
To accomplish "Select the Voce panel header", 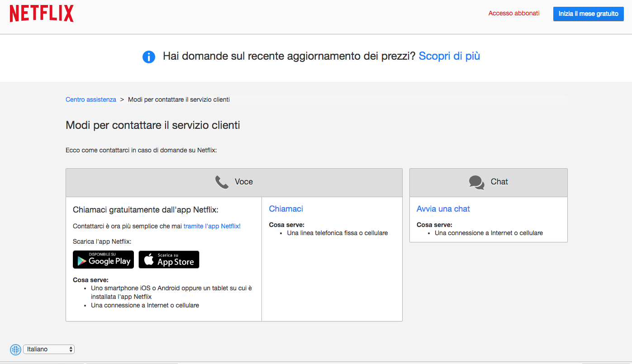I will [234, 183].
